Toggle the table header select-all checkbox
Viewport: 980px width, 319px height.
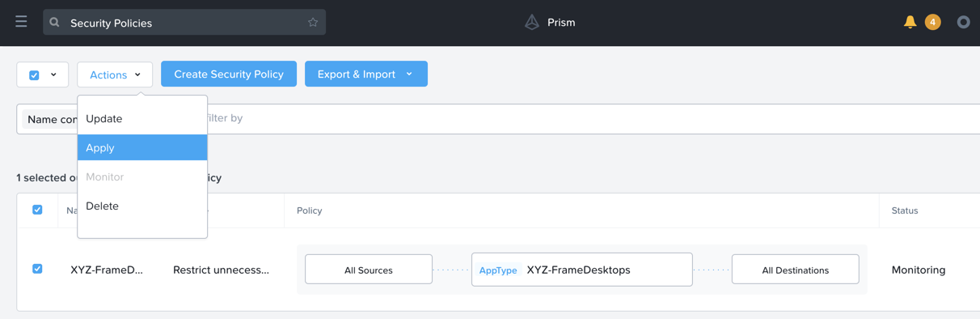37,210
